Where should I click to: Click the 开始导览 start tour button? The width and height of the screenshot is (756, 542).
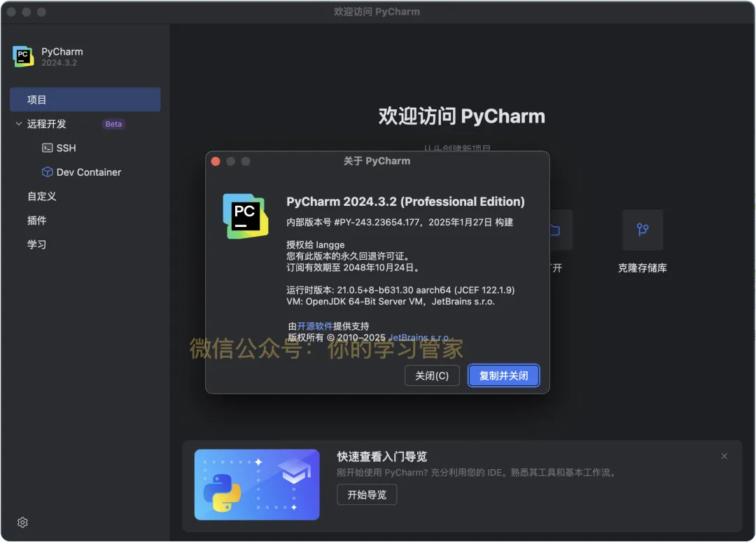pos(367,495)
